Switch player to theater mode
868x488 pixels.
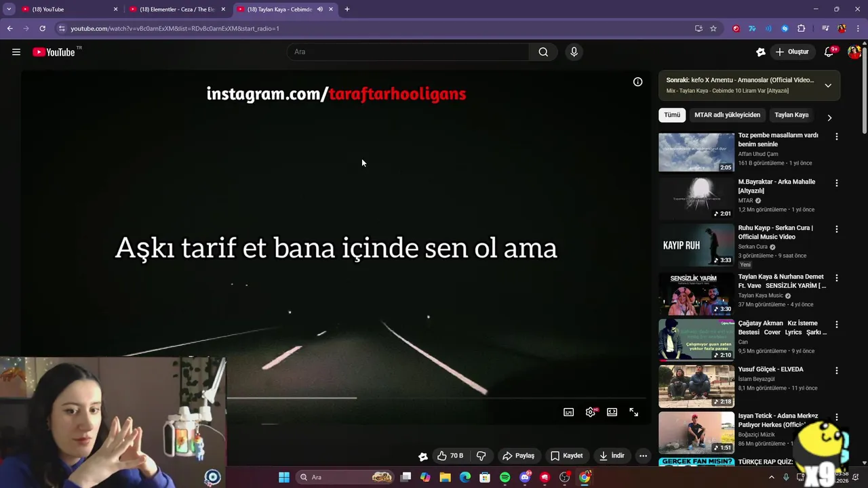612,412
